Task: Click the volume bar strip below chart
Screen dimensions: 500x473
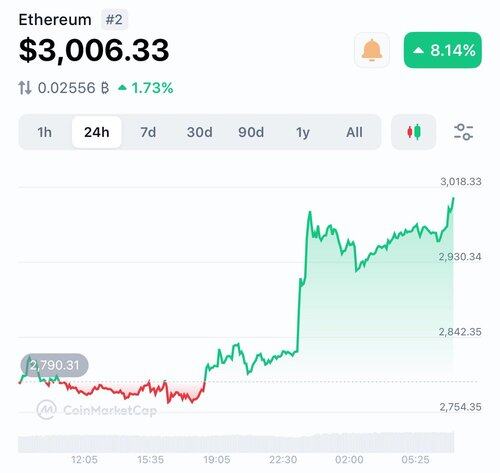Action: point(236,442)
